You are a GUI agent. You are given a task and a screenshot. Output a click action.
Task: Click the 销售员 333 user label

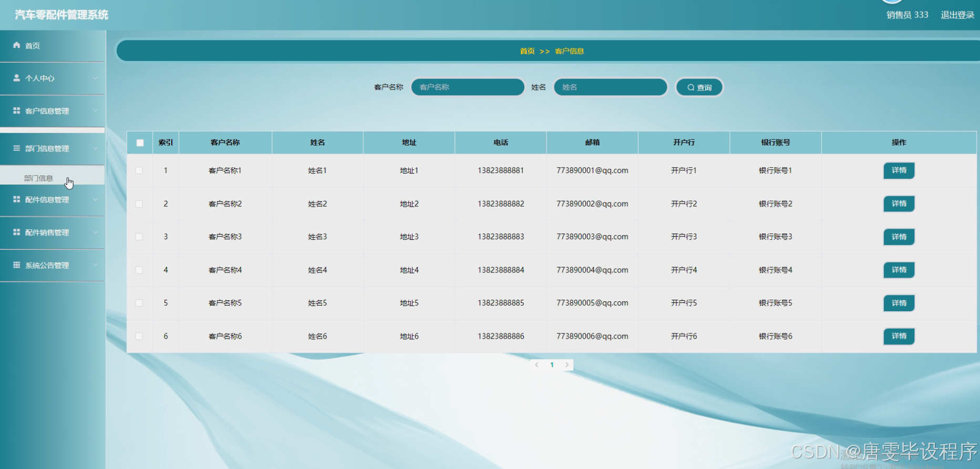(907, 15)
